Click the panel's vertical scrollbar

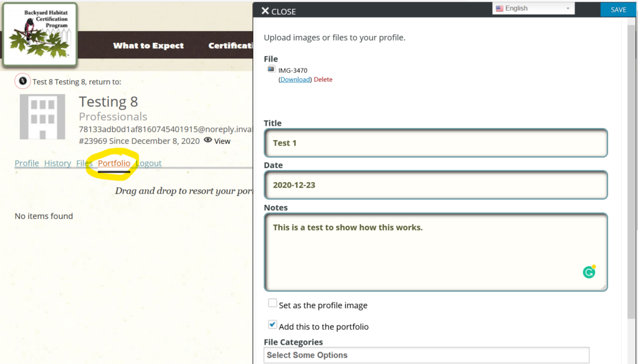[x=631, y=170]
